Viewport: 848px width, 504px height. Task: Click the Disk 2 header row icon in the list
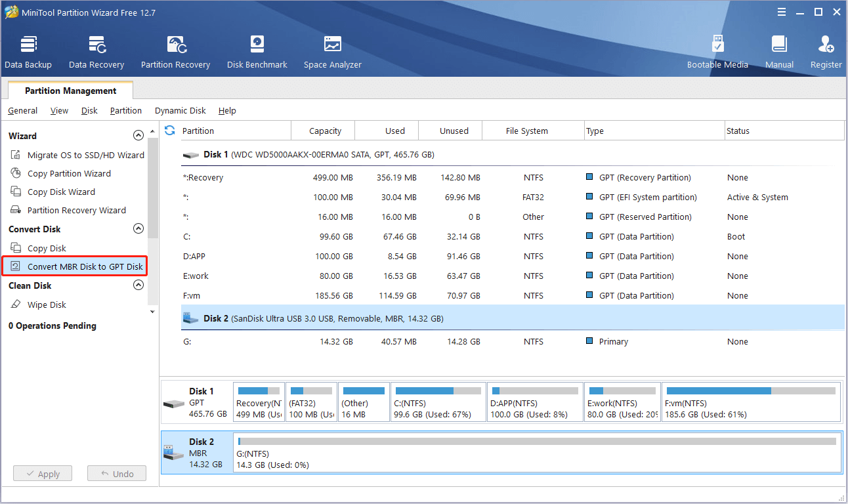(191, 318)
